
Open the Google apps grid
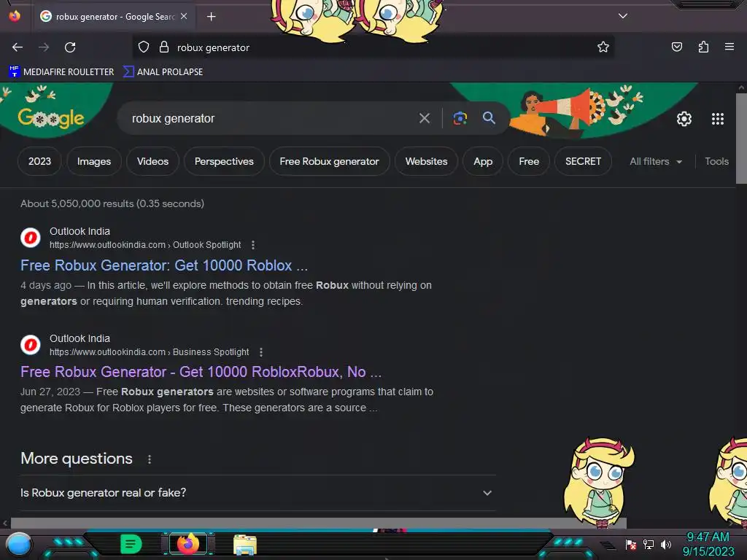click(718, 119)
